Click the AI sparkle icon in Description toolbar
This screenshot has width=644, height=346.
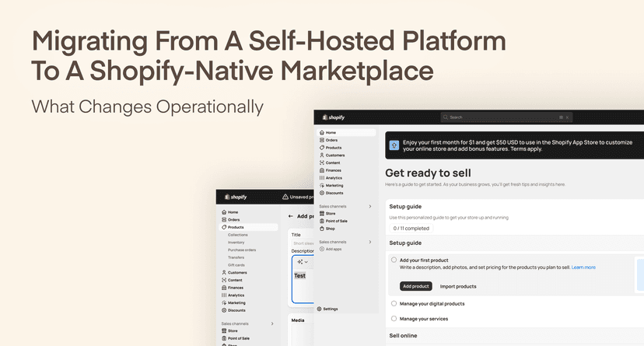point(299,262)
